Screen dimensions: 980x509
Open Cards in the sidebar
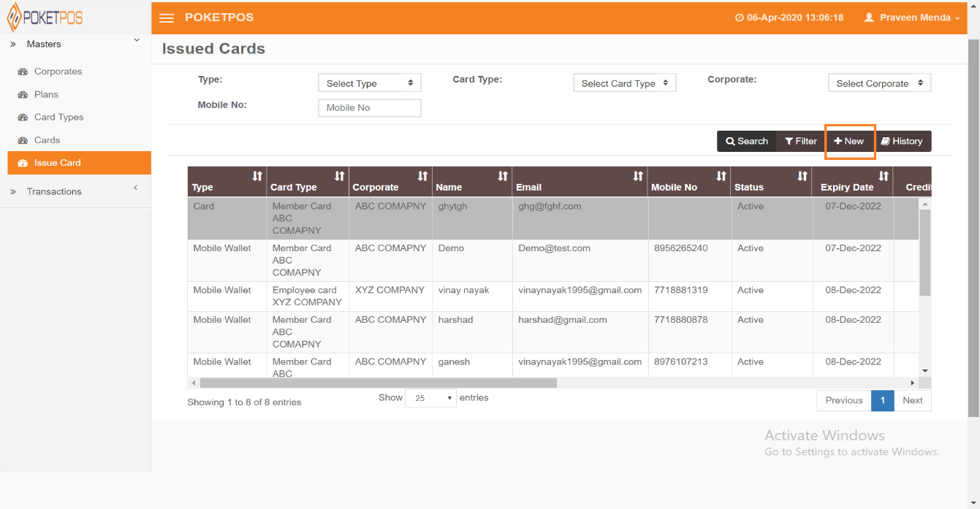coord(47,140)
